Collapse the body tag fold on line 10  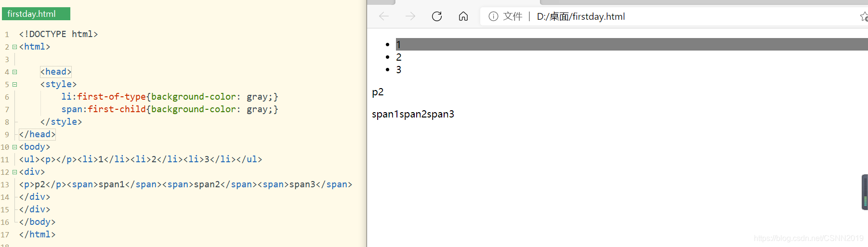[14, 147]
